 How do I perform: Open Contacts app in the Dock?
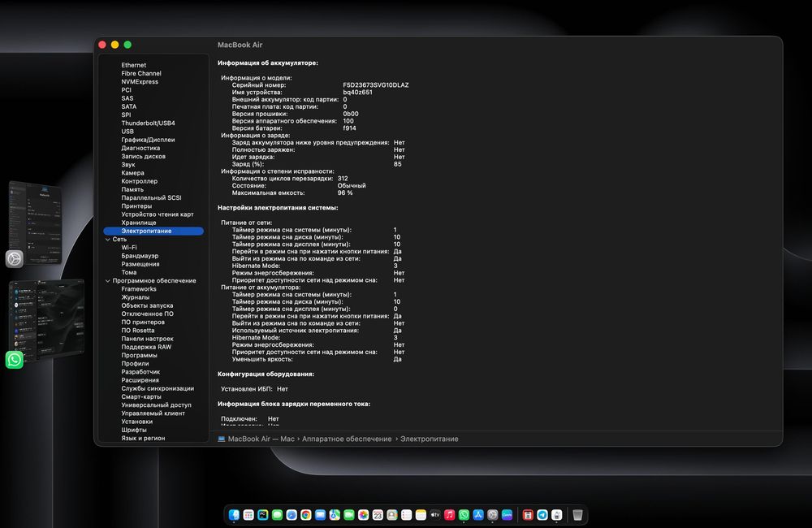[392, 514]
